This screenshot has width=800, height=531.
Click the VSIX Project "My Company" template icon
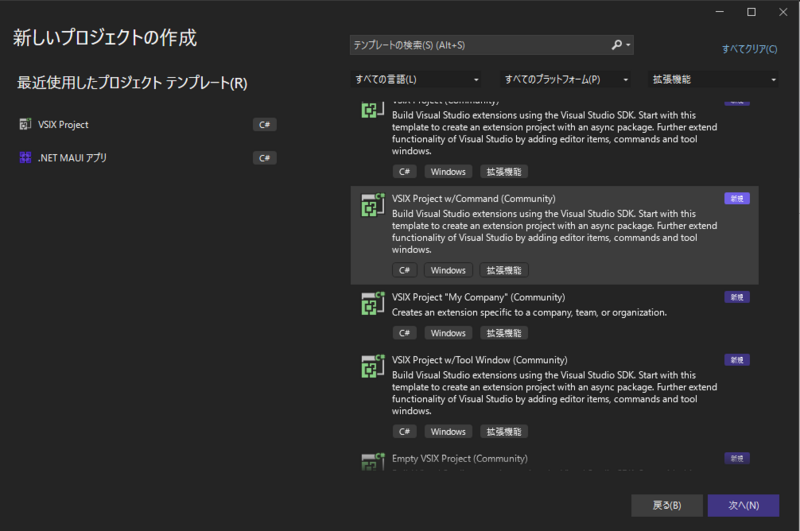[372, 304]
